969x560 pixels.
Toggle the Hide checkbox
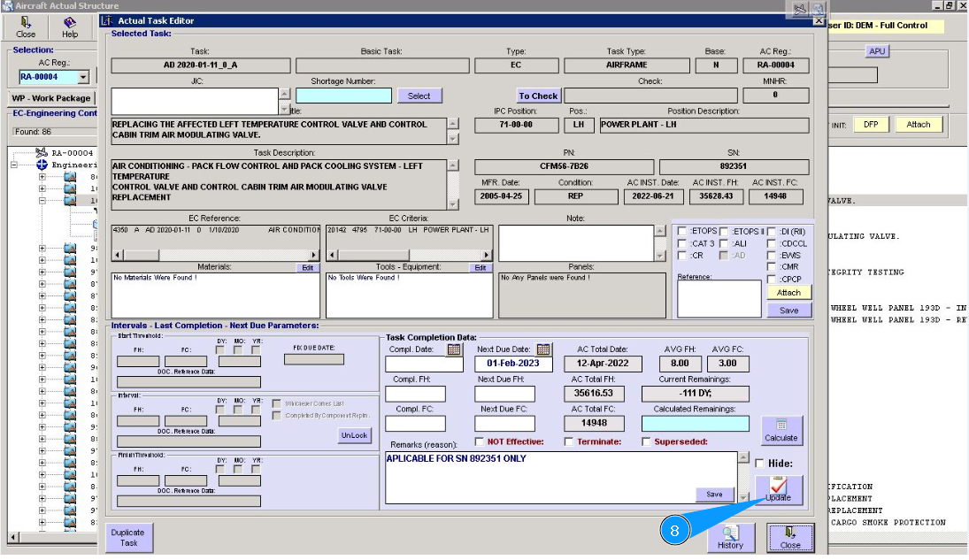click(x=759, y=463)
